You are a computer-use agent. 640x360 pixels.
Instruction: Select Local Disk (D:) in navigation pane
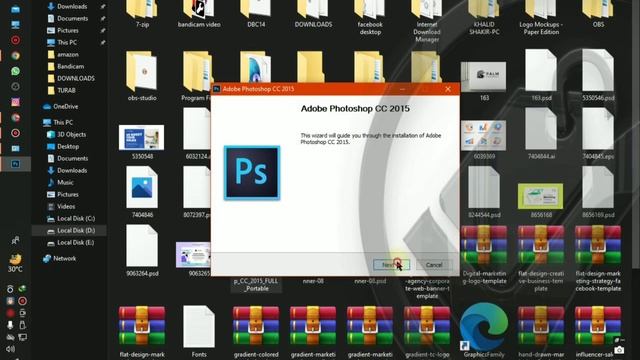[x=76, y=231]
